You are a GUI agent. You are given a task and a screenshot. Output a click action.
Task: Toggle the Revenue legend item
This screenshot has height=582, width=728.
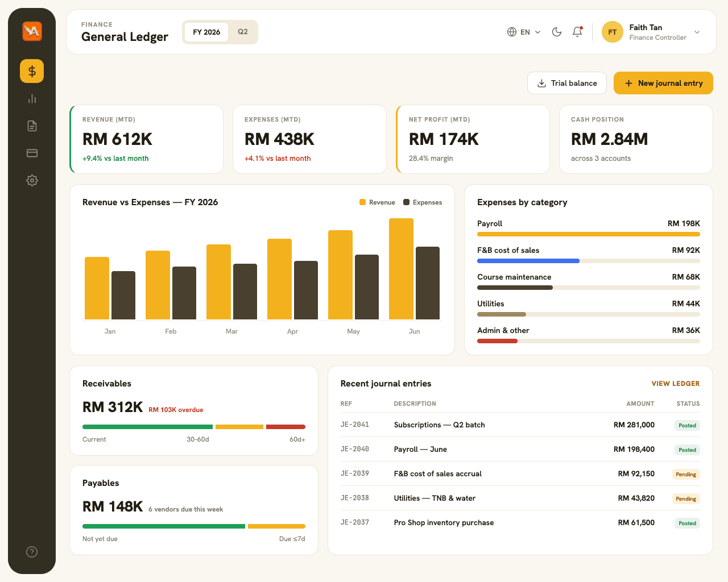click(377, 202)
